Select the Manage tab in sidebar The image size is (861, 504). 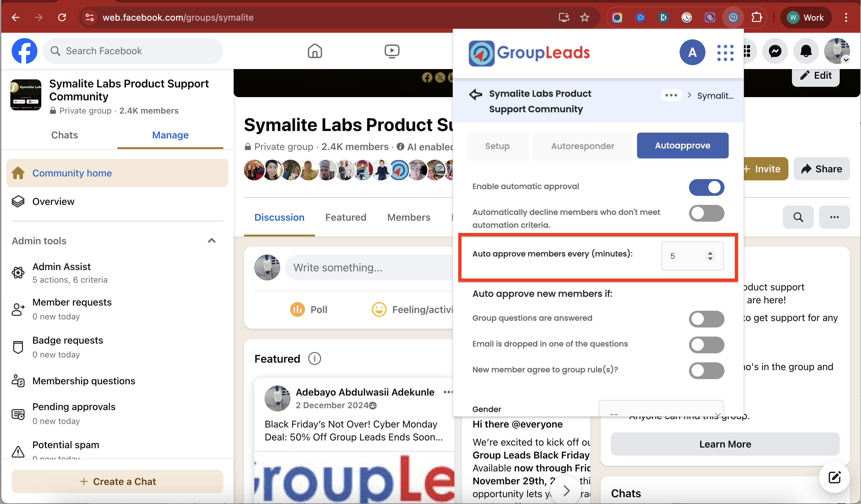170,135
